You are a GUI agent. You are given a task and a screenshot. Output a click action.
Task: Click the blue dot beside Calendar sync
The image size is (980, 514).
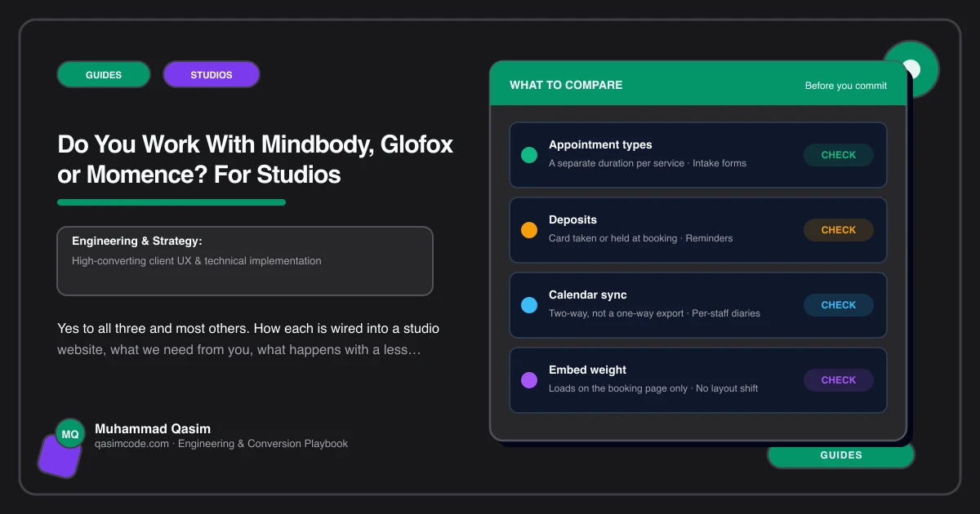529,305
